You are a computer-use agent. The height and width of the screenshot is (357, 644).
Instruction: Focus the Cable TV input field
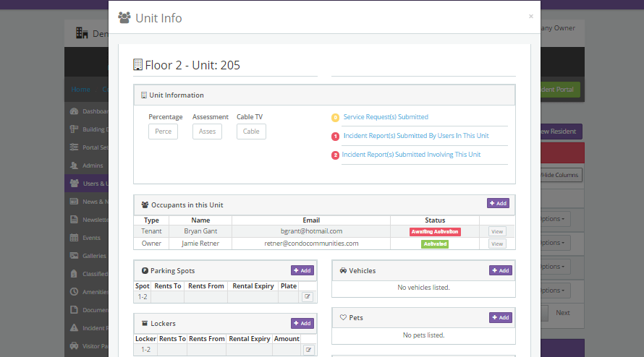point(251,132)
